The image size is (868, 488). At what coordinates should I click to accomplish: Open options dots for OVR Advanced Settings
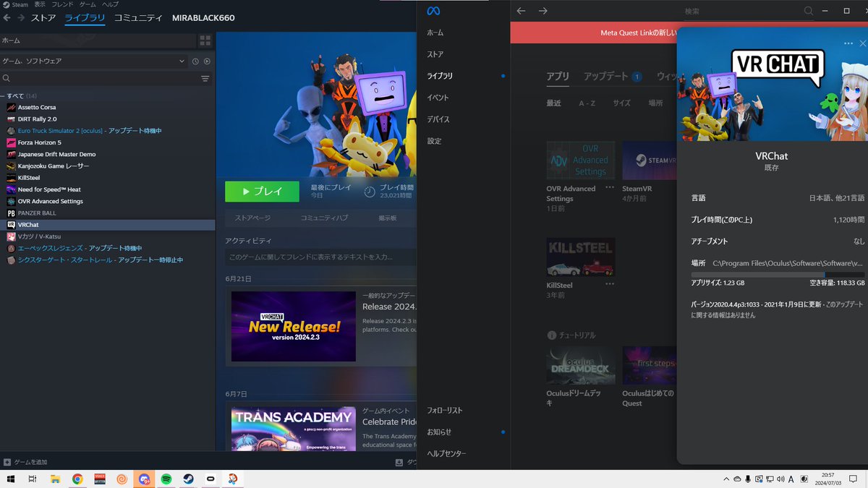tap(609, 188)
